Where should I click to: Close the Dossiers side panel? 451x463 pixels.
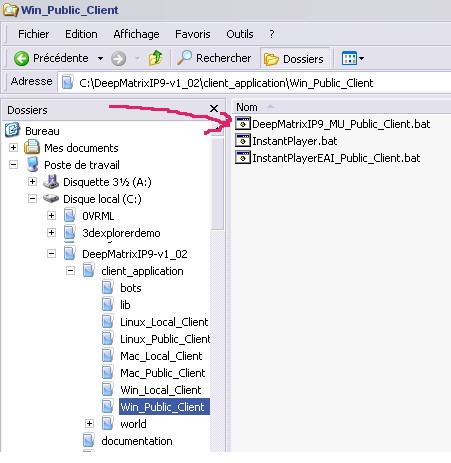click(x=214, y=109)
